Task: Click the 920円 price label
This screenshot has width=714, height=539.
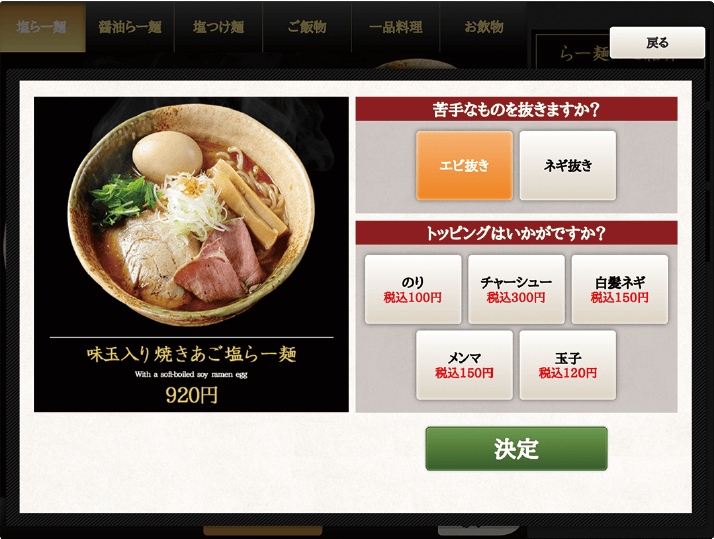Action: (x=191, y=395)
